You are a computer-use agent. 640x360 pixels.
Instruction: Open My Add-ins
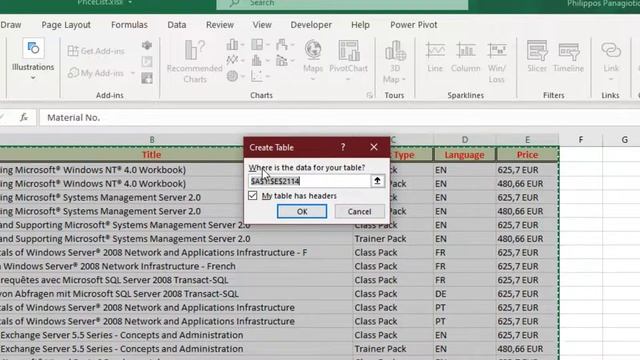tap(97, 73)
